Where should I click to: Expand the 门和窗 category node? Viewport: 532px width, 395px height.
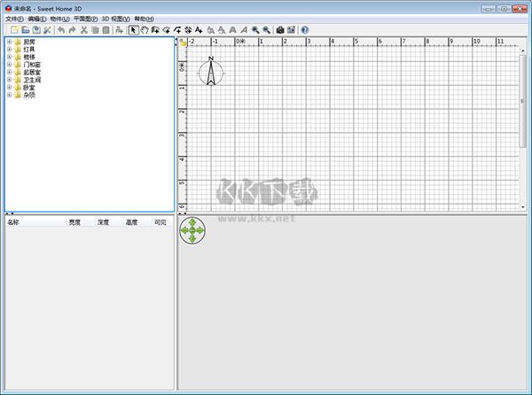pyautogui.click(x=9, y=64)
